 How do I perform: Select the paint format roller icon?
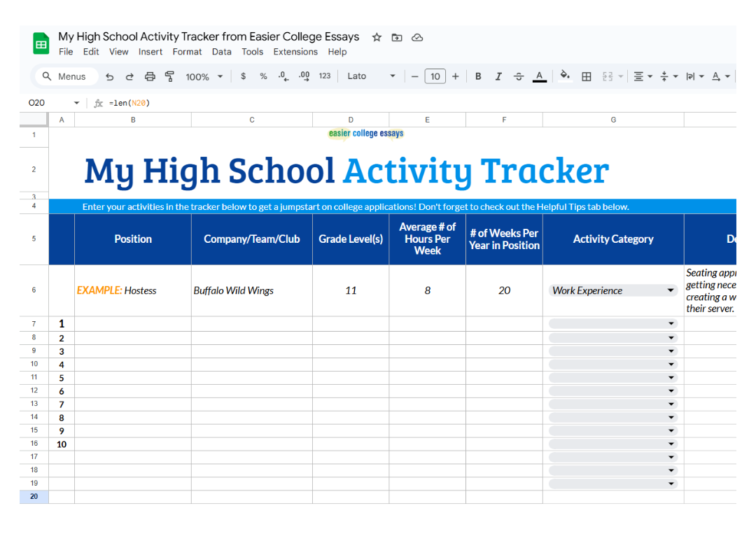pyautogui.click(x=169, y=77)
